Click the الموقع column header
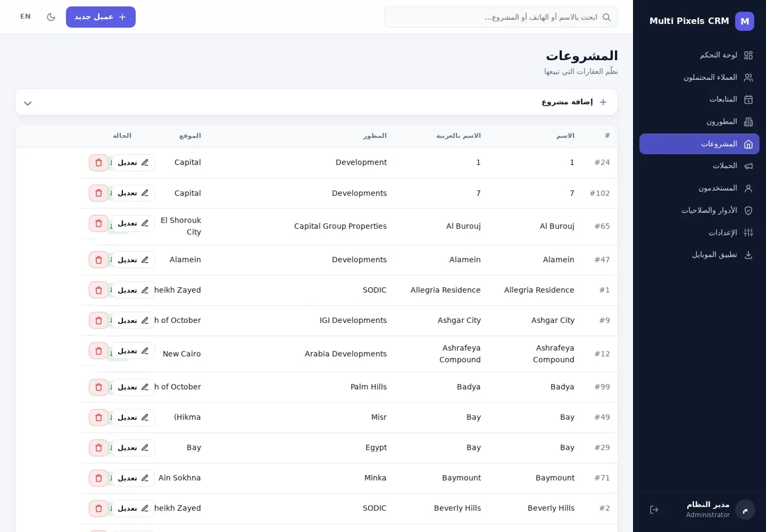766x532 pixels. tap(190, 136)
